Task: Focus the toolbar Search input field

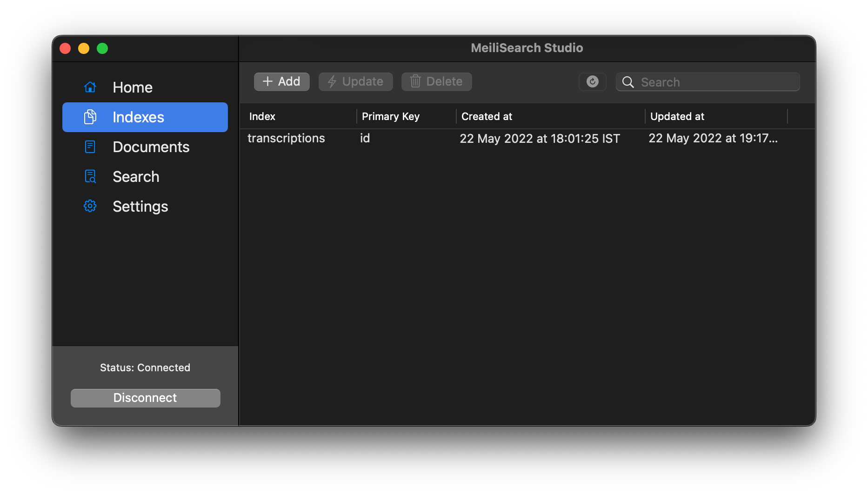Action: tap(708, 82)
